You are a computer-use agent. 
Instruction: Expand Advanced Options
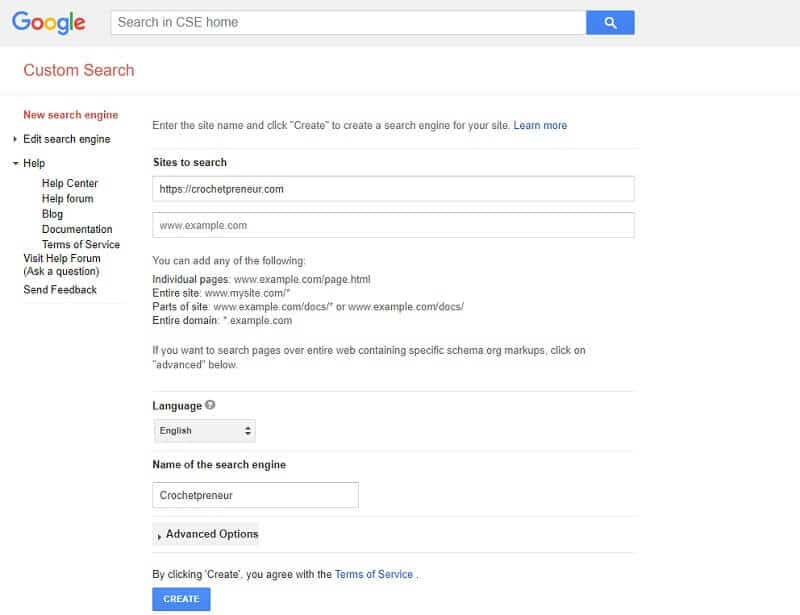coord(206,534)
